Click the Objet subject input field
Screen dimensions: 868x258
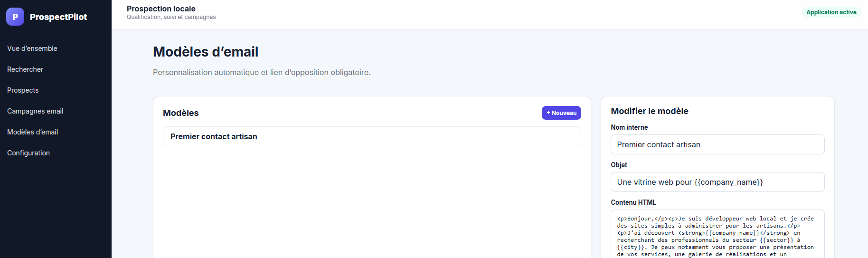[717, 182]
